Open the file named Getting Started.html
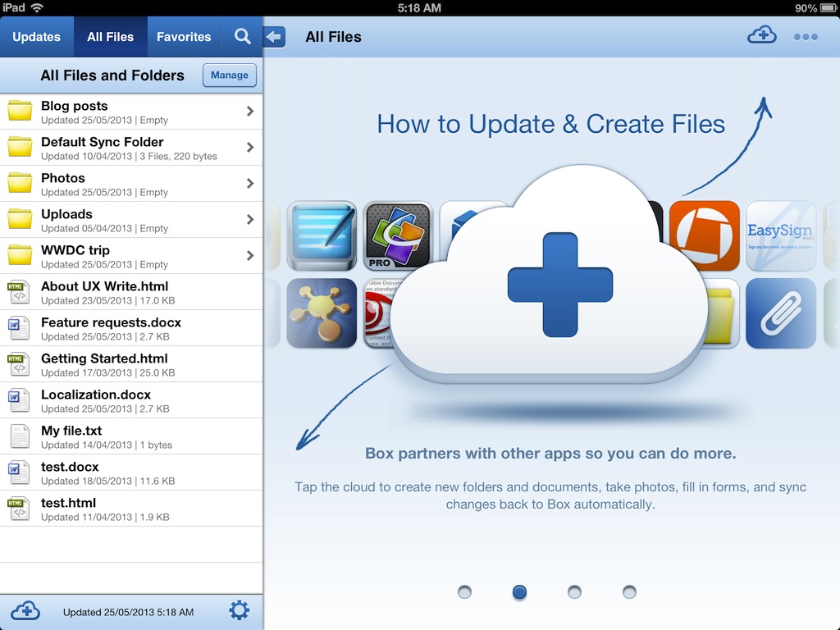Image resolution: width=840 pixels, height=630 pixels. [131, 363]
